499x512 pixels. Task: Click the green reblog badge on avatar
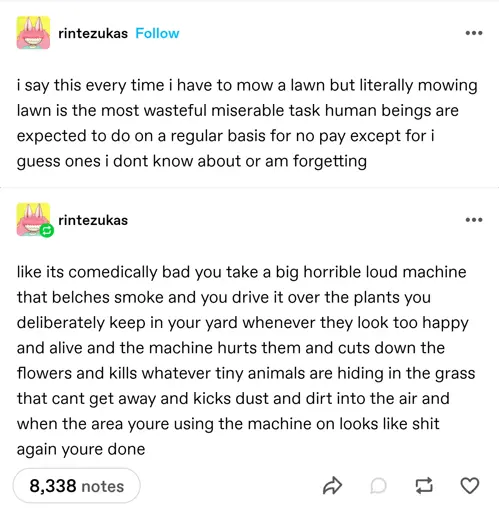[x=47, y=230]
